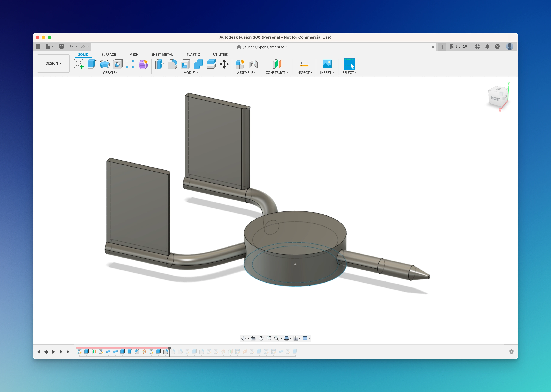Expand the CREATE menu
Viewport: 551px width, 392px height.
pos(110,72)
